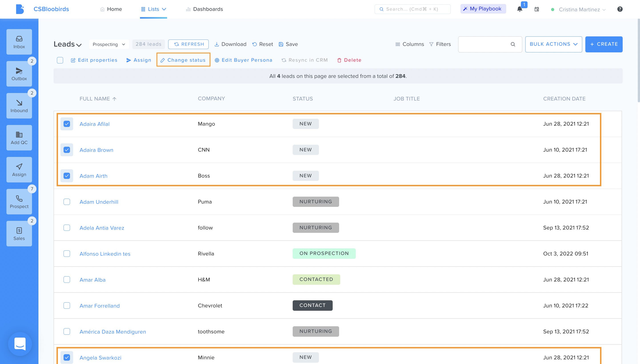Open the Outbox sidebar section

19,74
